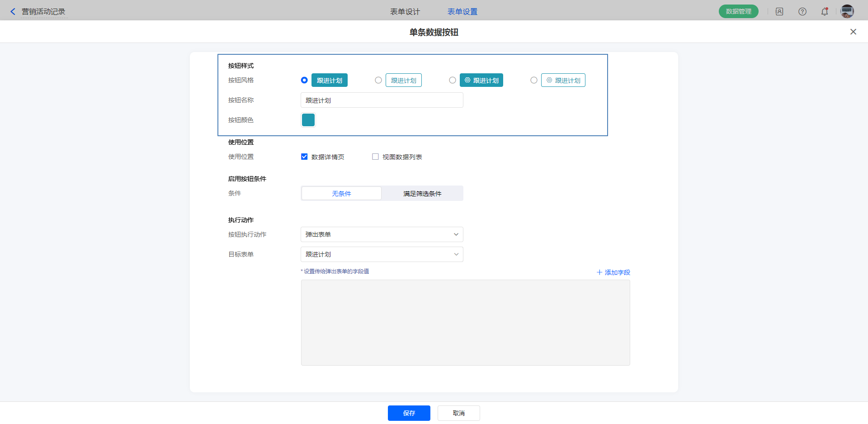Open the notification bell icon
This screenshot has width=868, height=424.
pos(825,12)
